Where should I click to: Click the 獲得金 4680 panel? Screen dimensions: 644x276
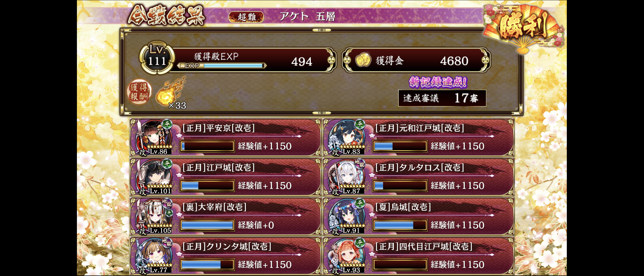click(x=416, y=60)
